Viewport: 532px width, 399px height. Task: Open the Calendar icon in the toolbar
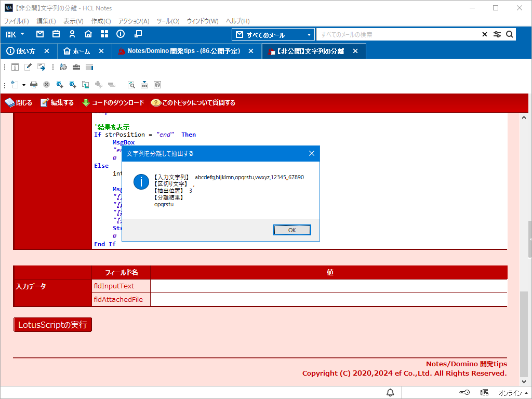coord(56,34)
